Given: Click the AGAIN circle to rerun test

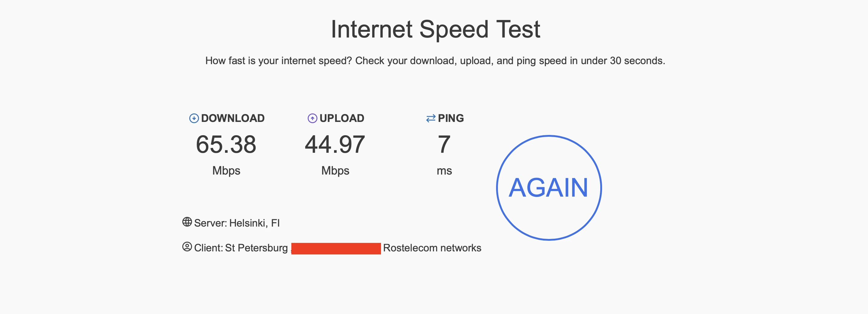Looking at the screenshot, I should (549, 188).
